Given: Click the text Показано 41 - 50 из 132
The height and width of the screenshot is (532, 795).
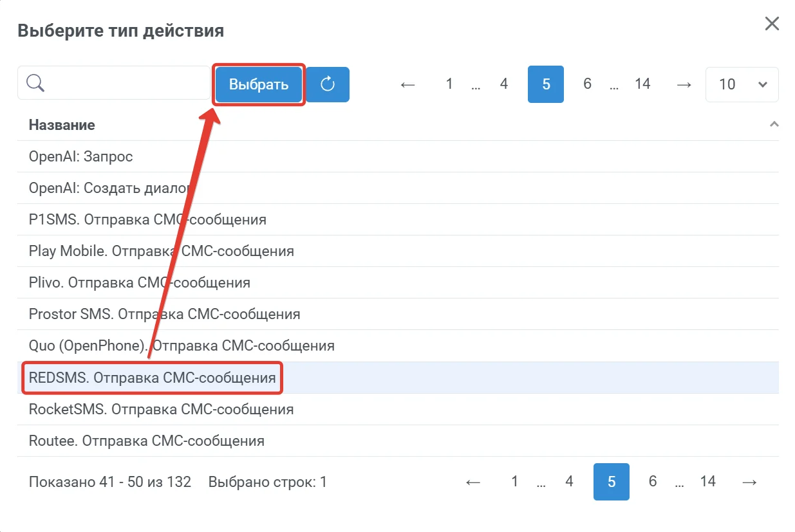Looking at the screenshot, I should [110, 482].
